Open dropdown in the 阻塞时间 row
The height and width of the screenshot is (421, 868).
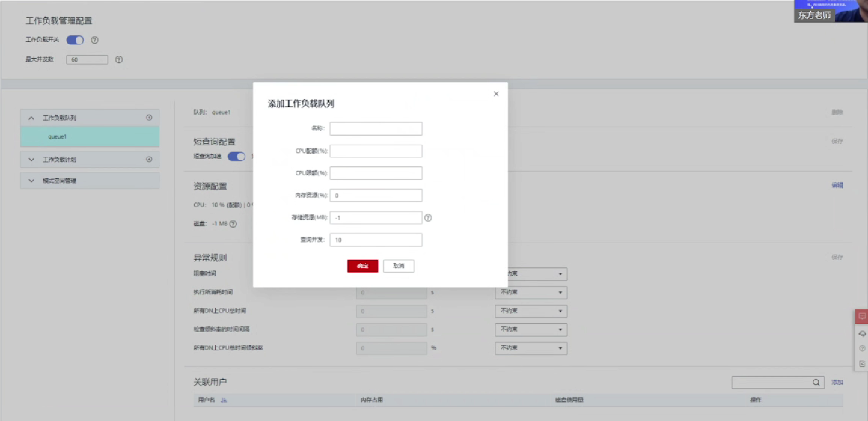pyautogui.click(x=537, y=274)
